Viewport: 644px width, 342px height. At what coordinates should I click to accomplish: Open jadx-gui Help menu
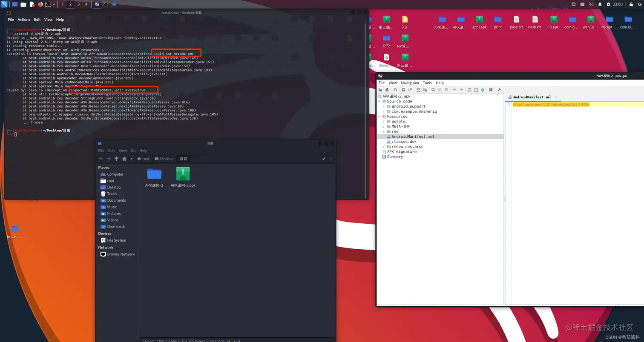440,83
